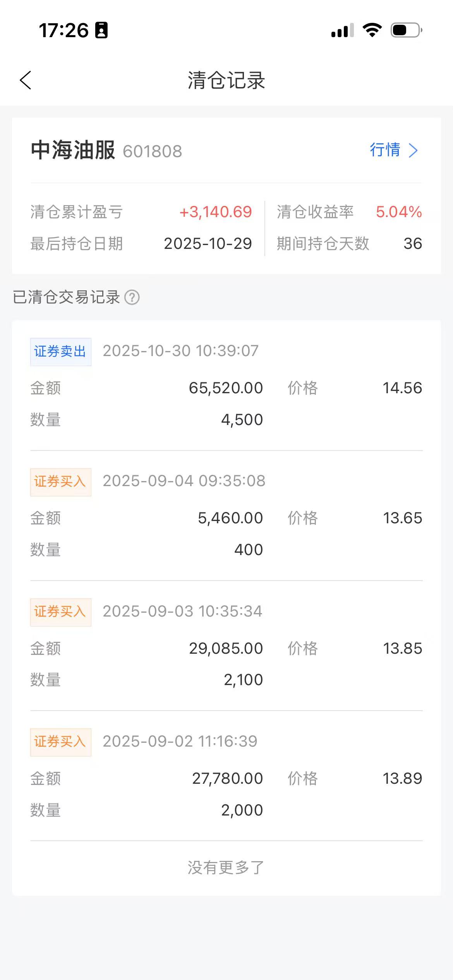Tap the 已清仓交易记录 section header
453x980 pixels.
click(66, 297)
